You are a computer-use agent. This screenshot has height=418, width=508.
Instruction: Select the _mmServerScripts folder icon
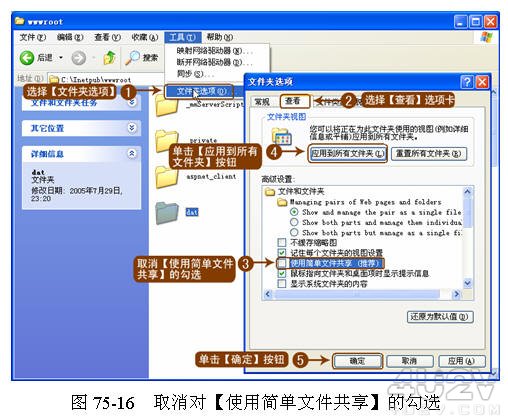[167, 106]
